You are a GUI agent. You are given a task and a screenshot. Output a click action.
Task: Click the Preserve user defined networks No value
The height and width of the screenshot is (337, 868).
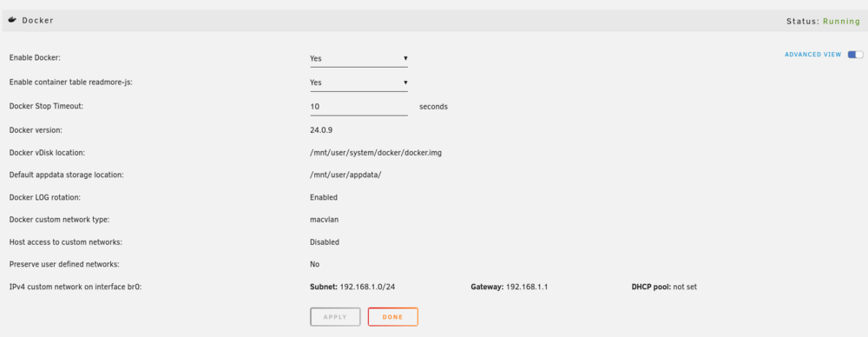tap(314, 264)
